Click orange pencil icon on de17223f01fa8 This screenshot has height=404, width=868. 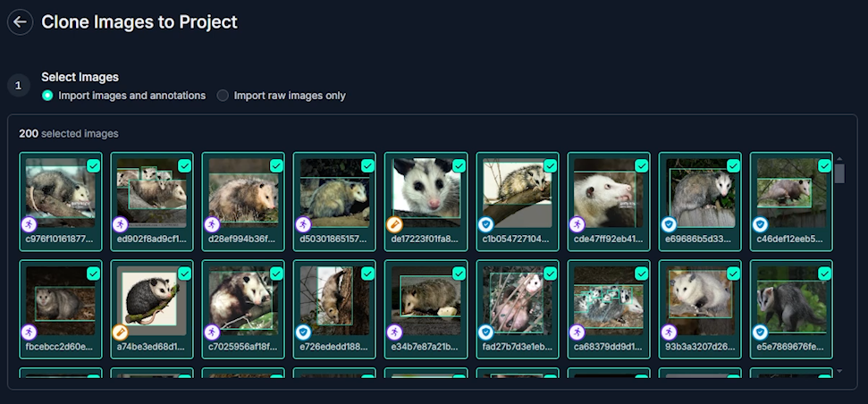394,224
